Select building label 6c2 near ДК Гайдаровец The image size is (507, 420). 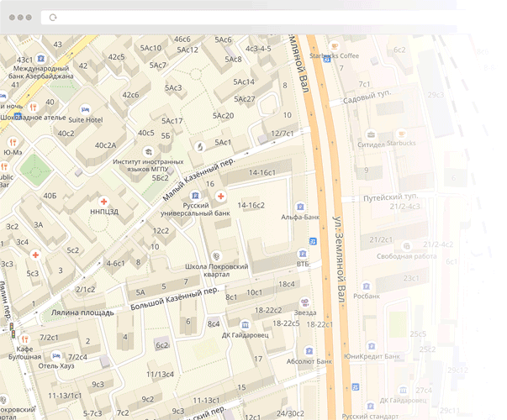point(162,345)
